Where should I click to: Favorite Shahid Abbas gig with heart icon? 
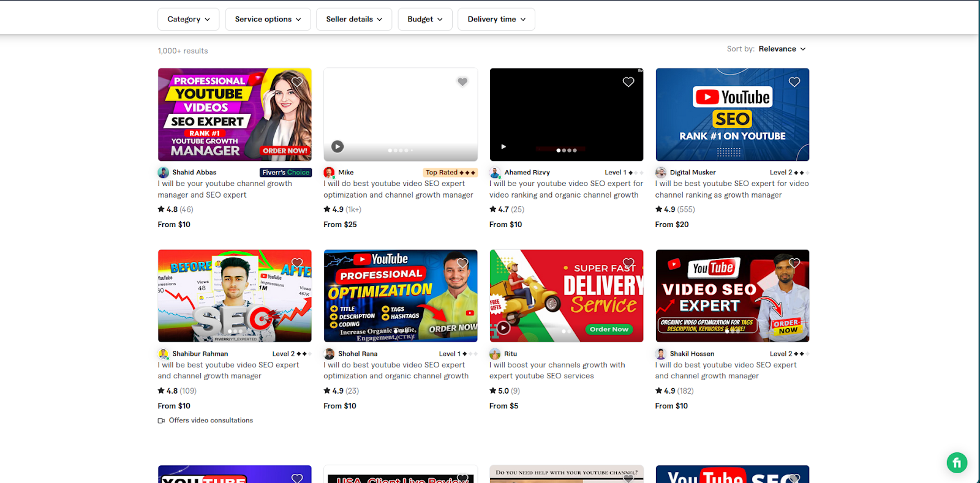pyautogui.click(x=297, y=82)
